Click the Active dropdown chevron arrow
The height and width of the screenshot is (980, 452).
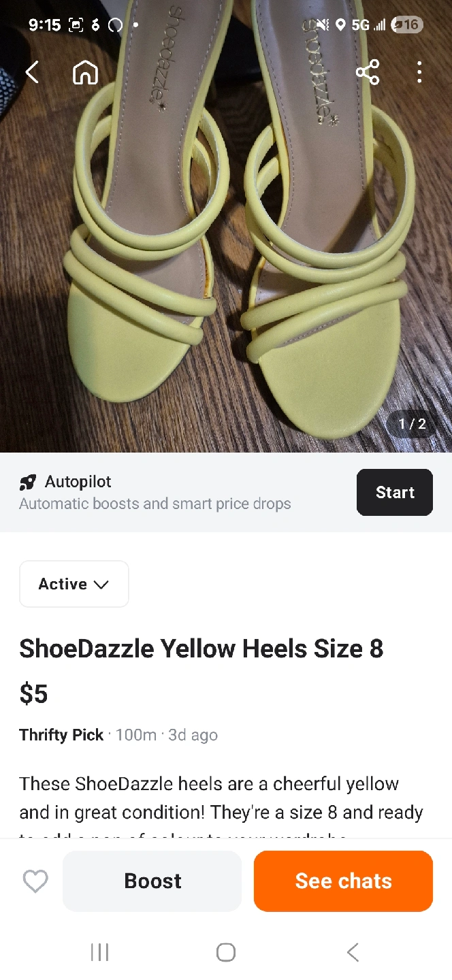coord(101,585)
